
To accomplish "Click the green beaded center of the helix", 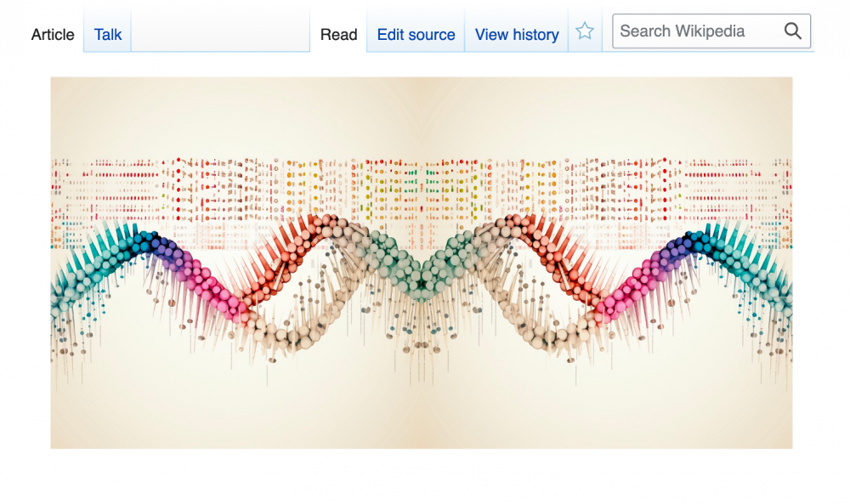I will point(422,269).
